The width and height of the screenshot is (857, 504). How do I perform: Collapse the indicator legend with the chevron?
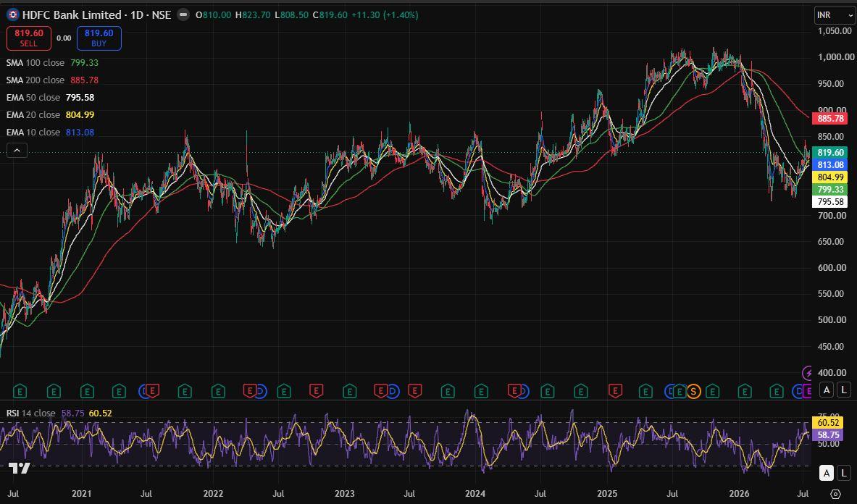coord(17,150)
